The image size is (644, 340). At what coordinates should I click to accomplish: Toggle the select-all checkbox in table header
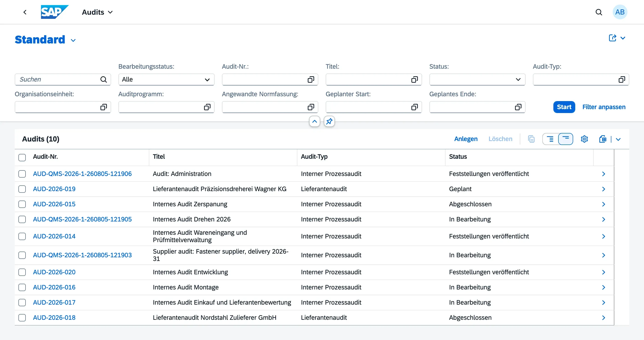(x=22, y=158)
